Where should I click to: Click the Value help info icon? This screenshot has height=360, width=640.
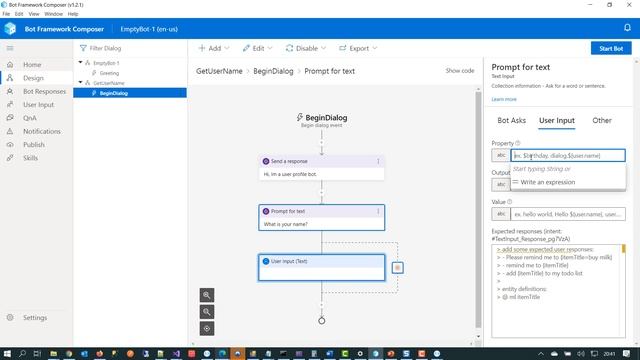click(509, 202)
